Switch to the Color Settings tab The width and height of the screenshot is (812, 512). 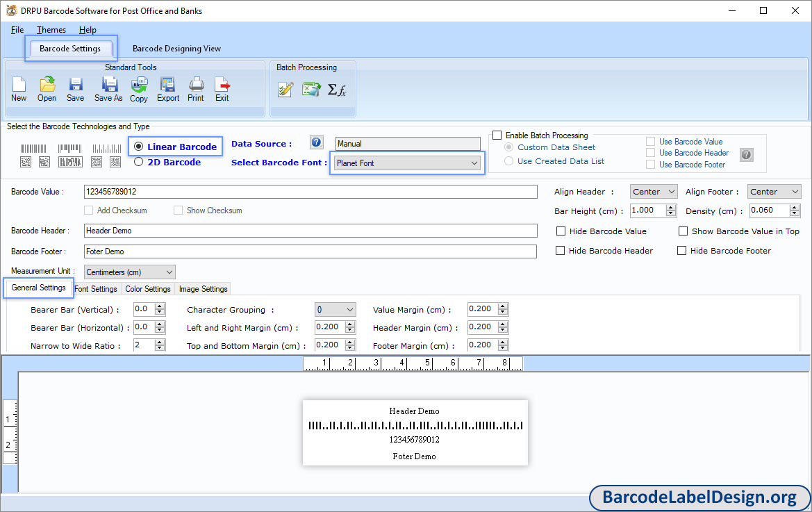(147, 289)
